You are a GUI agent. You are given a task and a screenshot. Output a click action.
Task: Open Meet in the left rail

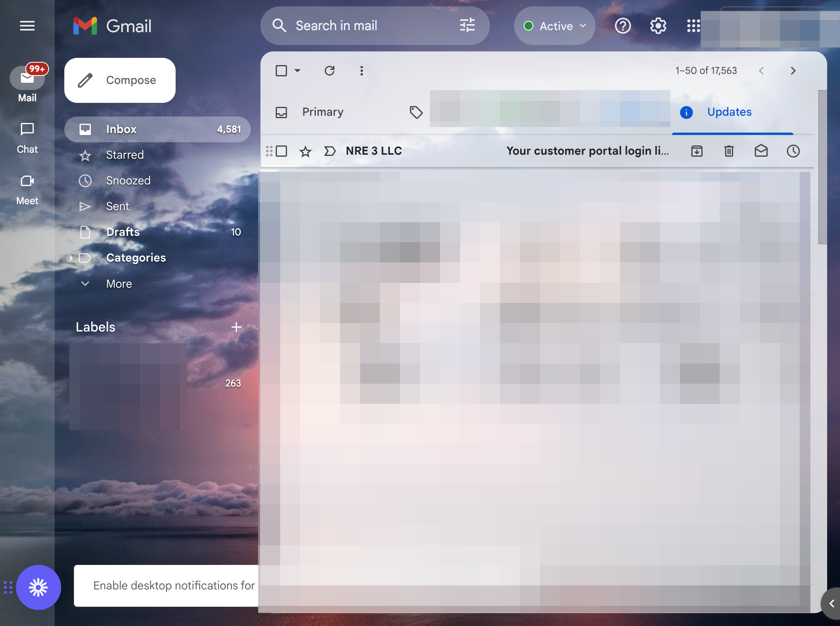tap(27, 190)
